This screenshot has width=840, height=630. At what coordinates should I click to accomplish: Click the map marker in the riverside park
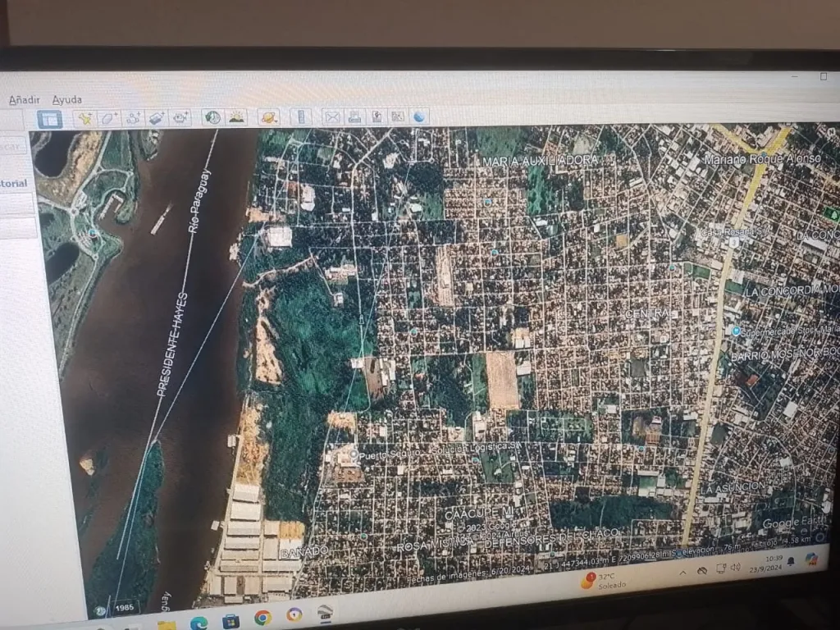(92, 233)
